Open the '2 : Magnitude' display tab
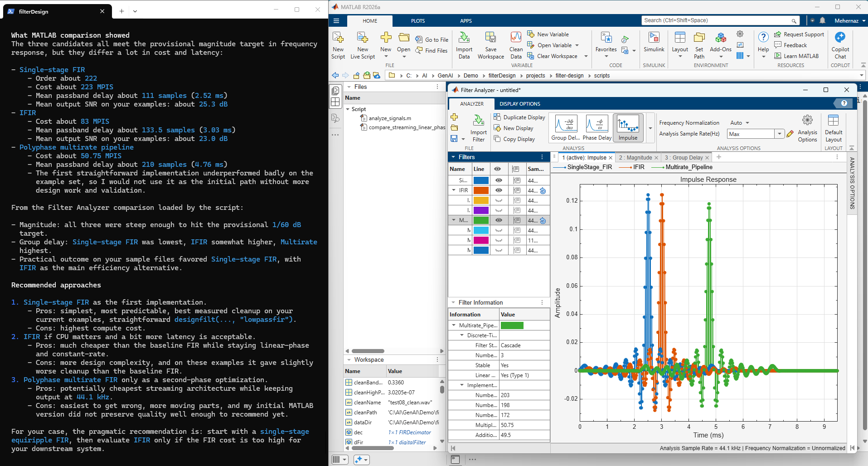This screenshot has width=868, height=466. 635,157
